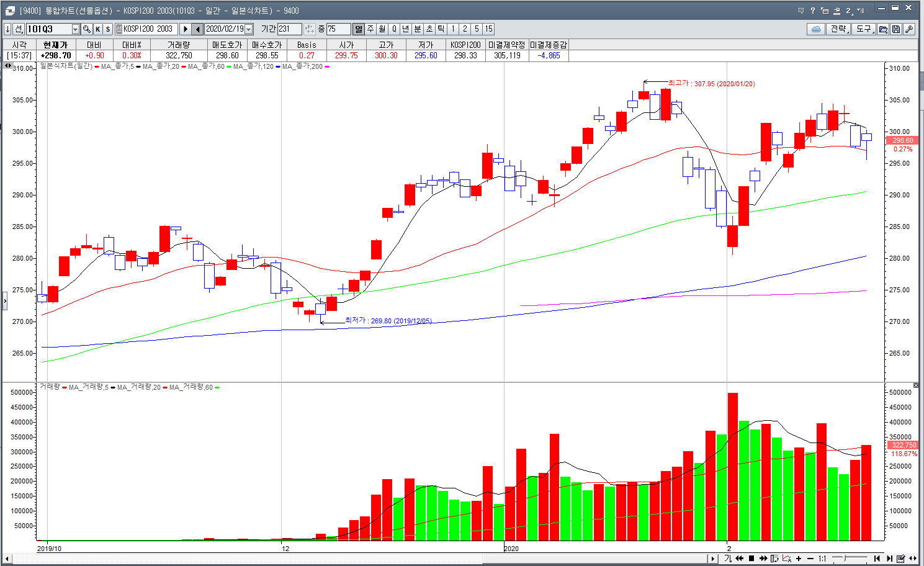Open the 전략 strategy menu

pos(838,29)
